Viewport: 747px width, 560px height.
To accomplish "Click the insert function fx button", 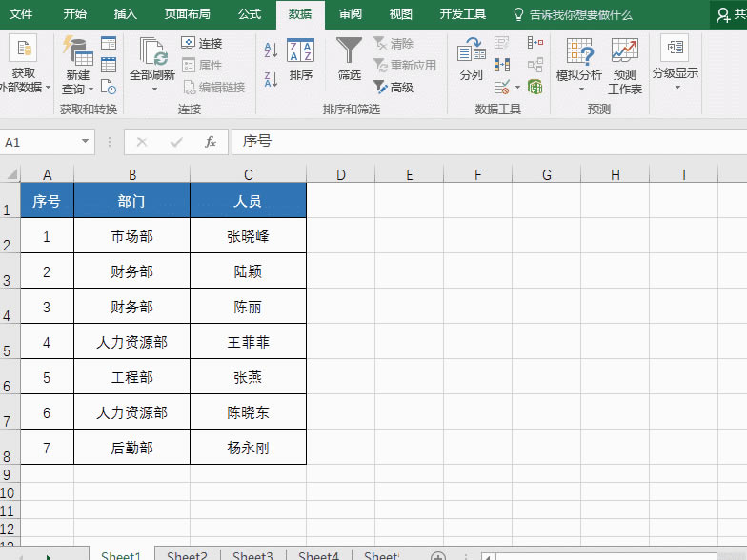I will click(211, 142).
